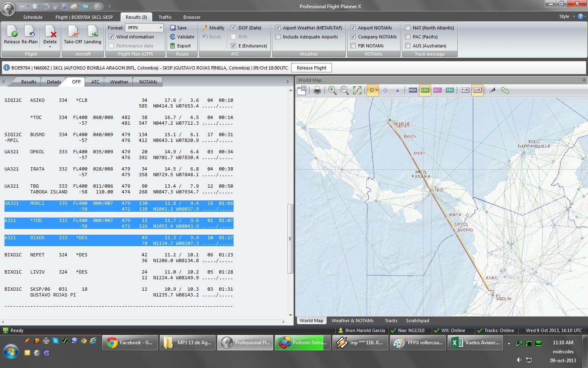
Task: Toggle Airport Weather (METAR/TAF) checkbox
Action: pyautogui.click(x=278, y=28)
